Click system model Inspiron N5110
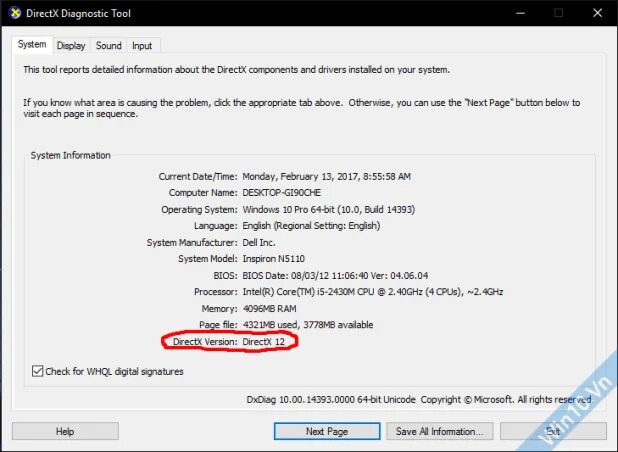 click(x=274, y=259)
